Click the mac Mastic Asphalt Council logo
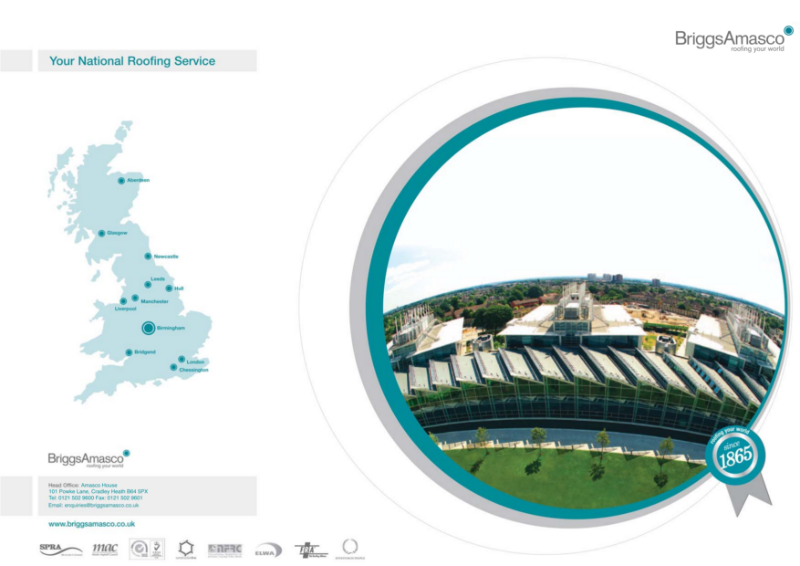This screenshot has height=566, width=800. click(x=105, y=549)
